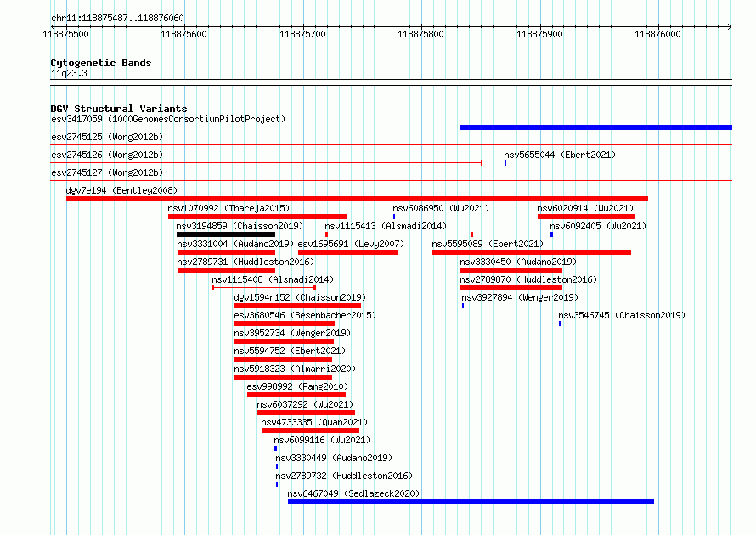756x535 pixels.
Task: Click nsv5918323 (Almarri2020) label
Action: [x=295, y=369]
